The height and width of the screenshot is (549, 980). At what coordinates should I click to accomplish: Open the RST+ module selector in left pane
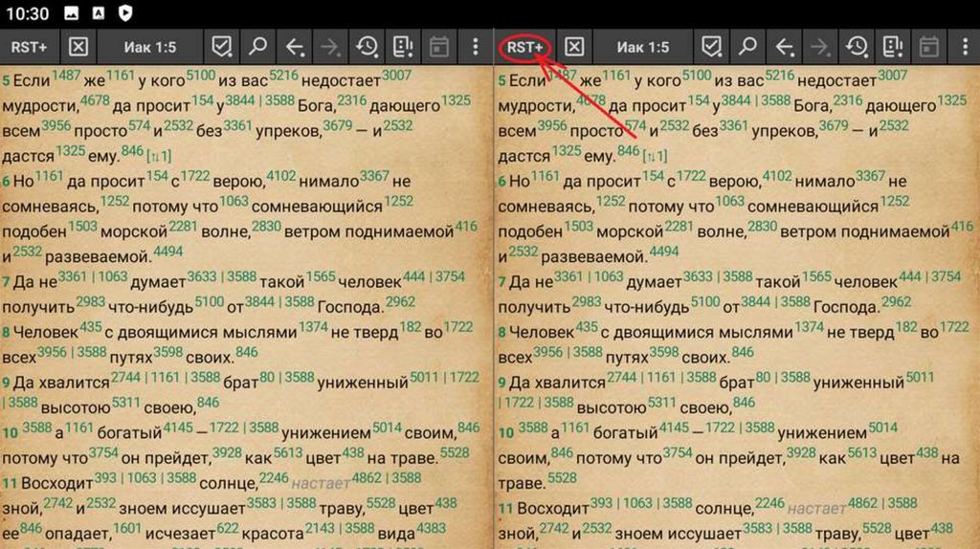pyautogui.click(x=29, y=47)
